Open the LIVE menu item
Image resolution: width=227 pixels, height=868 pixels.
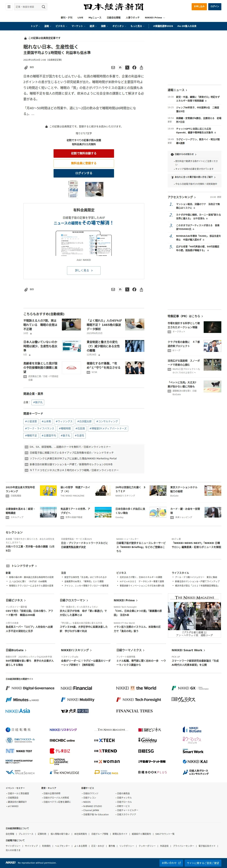[80, 18]
